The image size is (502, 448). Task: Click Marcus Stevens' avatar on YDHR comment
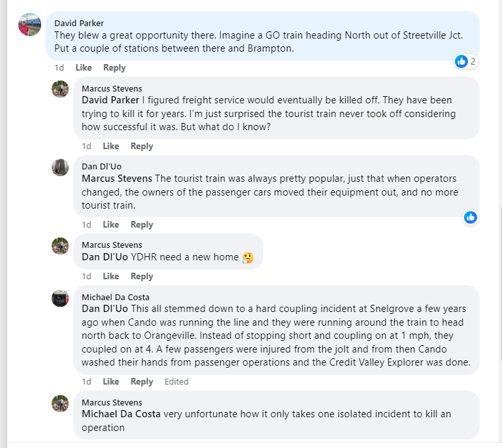coord(60,246)
